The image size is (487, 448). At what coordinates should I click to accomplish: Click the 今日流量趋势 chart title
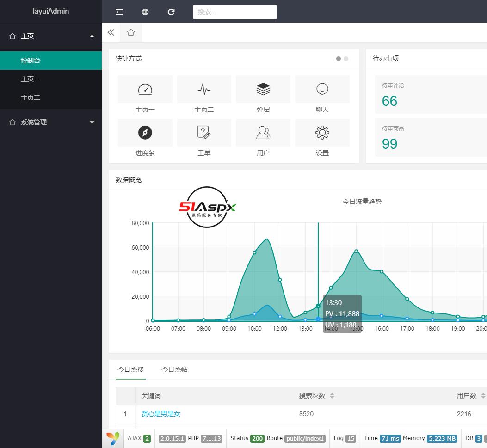click(362, 202)
